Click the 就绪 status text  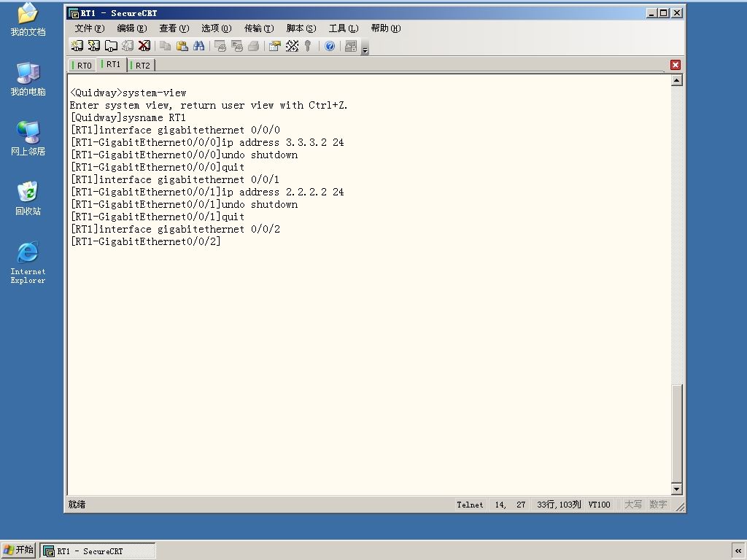(77, 505)
